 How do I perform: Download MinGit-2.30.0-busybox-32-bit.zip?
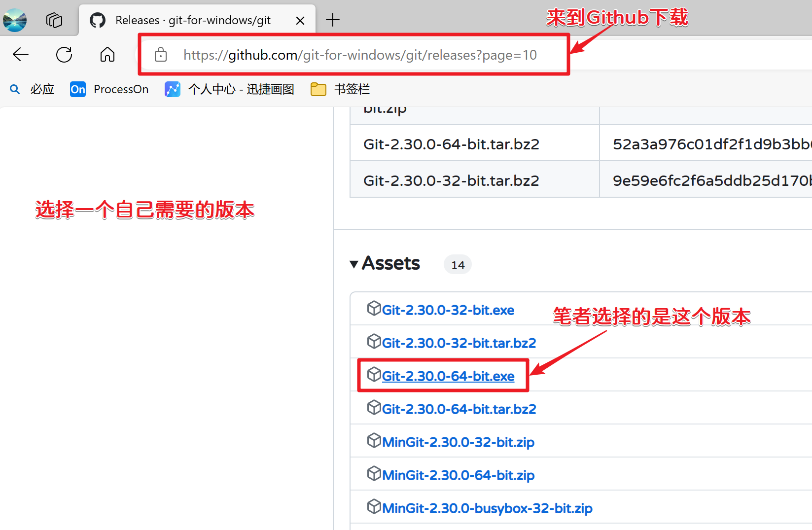[487, 508]
